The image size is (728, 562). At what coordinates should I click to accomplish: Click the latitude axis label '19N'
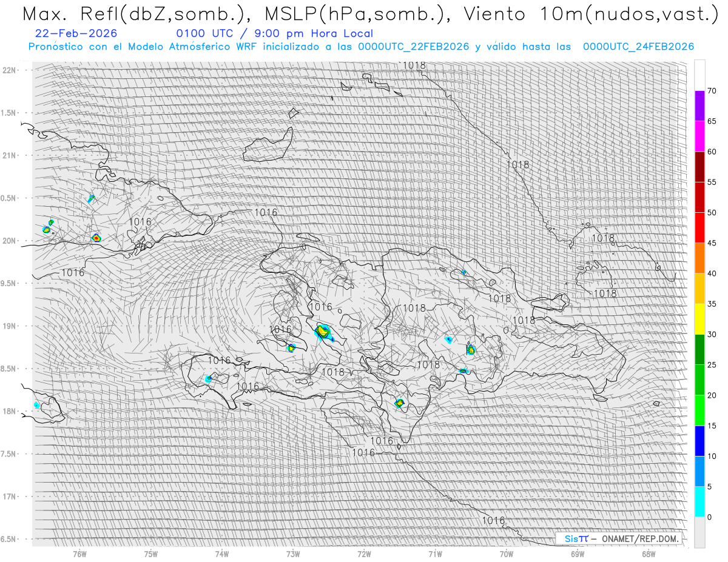(10, 326)
